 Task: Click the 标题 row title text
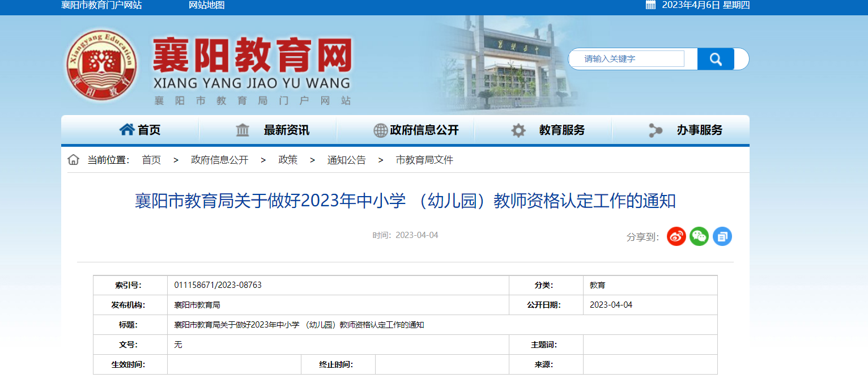(x=299, y=325)
